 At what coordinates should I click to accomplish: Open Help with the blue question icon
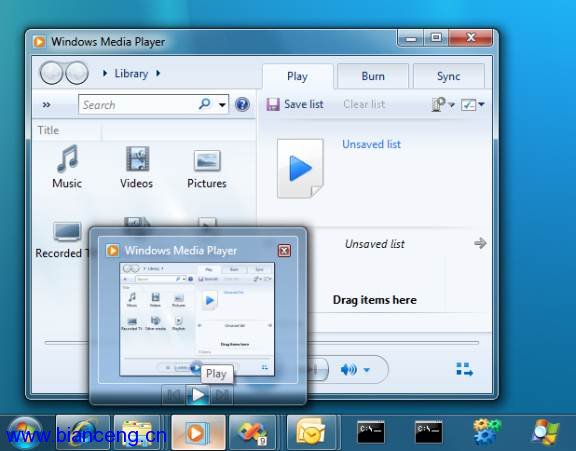[242, 105]
